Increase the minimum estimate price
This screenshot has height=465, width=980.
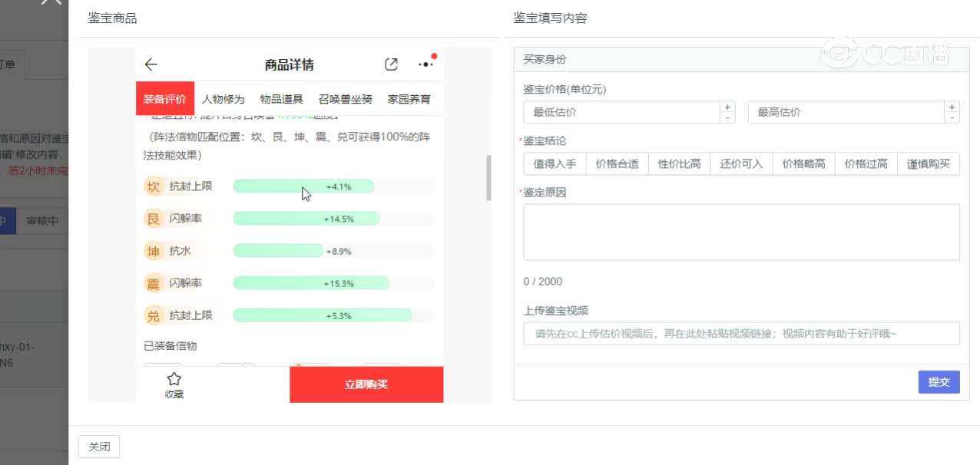pos(727,107)
